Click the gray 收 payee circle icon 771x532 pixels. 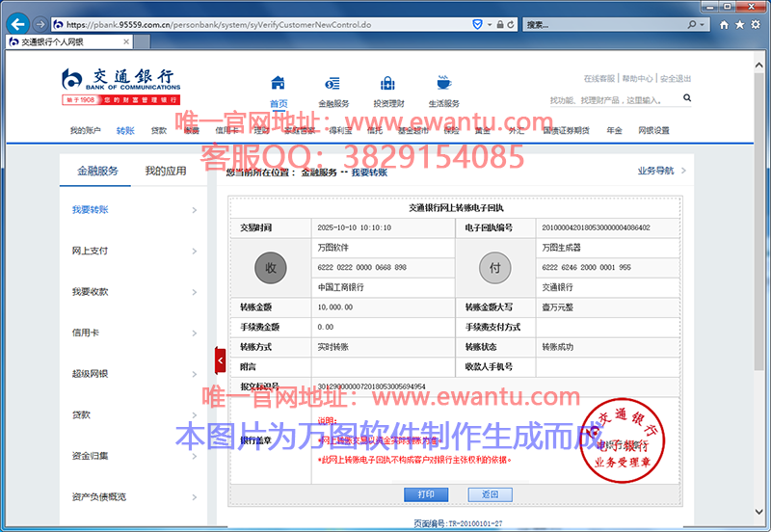click(271, 268)
